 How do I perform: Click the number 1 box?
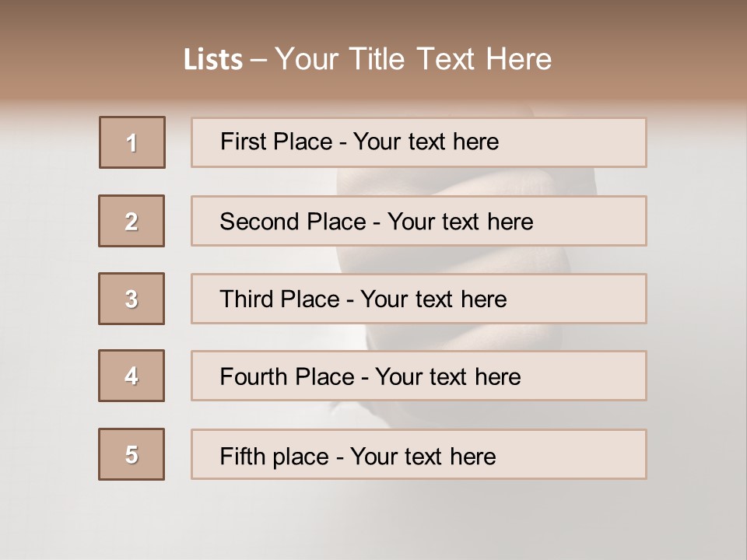[132, 142]
